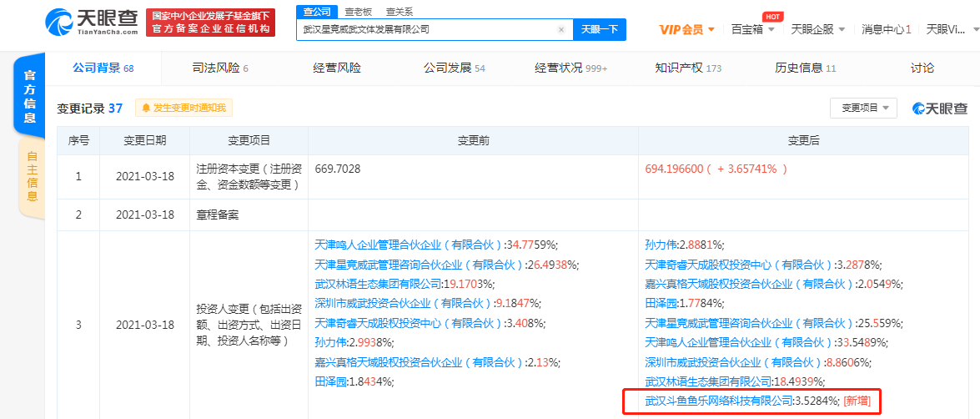Image resolution: width=980 pixels, height=419 pixels.
Task: Open the 百宝箱 dropdown menu
Action: point(752,29)
